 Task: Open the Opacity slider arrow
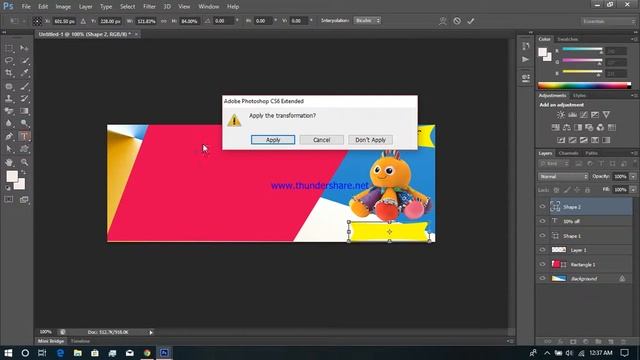coord(633,177)
